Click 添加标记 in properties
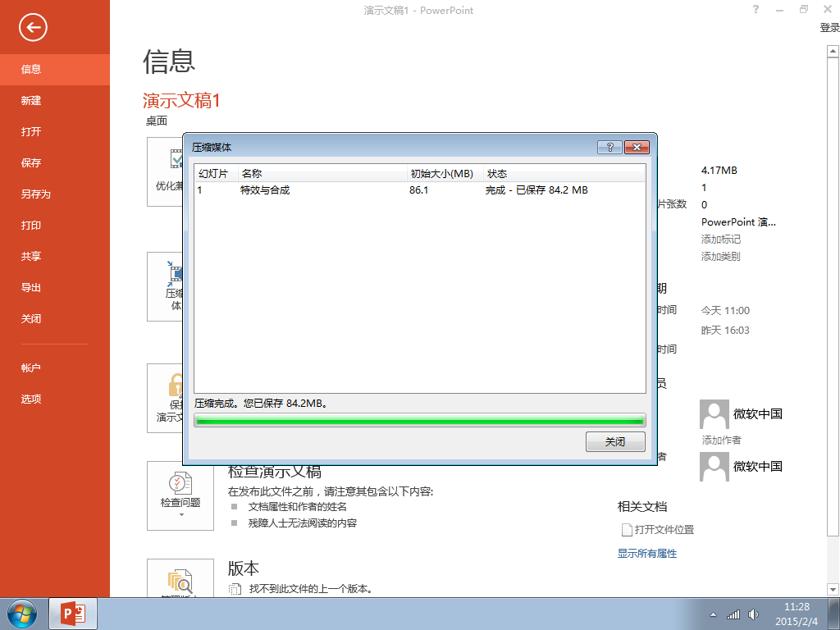This screenshot has width=840, height=630. tap(721, 240)
